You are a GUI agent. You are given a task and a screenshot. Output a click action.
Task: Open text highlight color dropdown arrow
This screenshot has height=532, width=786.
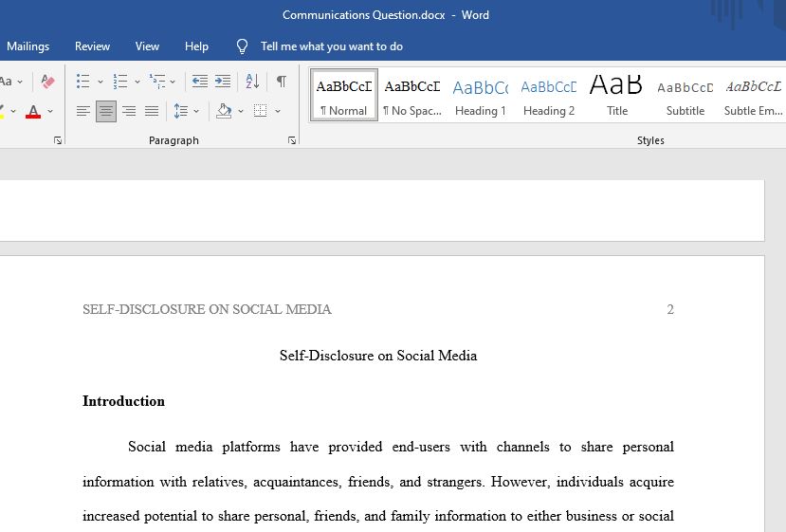point(13,111)
